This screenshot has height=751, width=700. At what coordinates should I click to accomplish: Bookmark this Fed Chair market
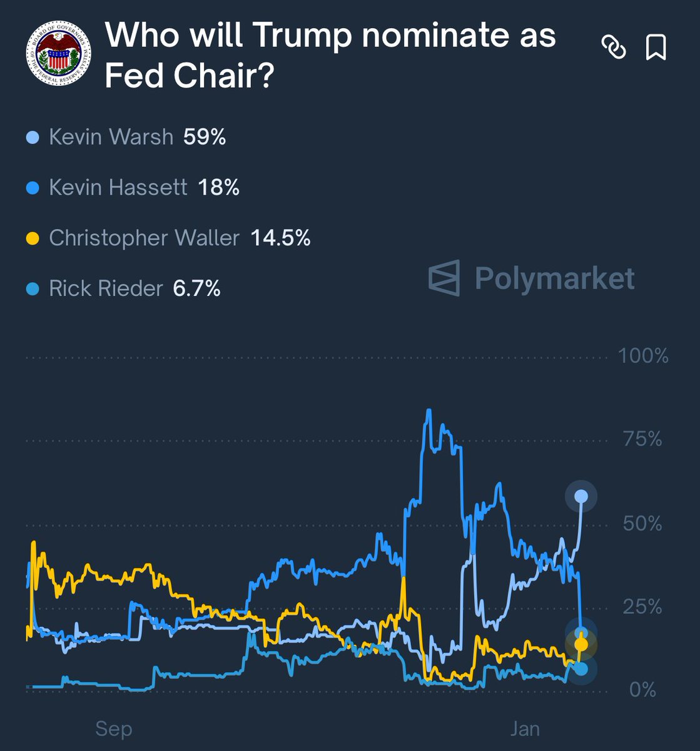[656, 48]
